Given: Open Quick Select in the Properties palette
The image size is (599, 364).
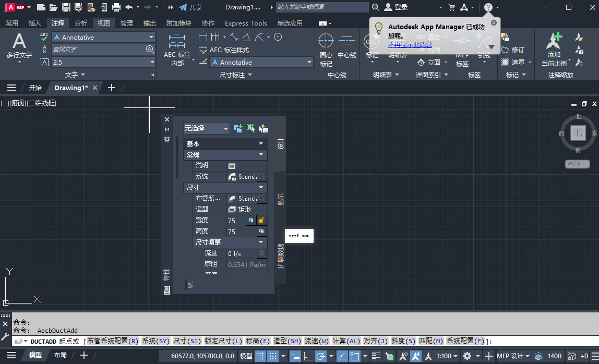Looking at the screenshot, I should [x=263, y=128].
